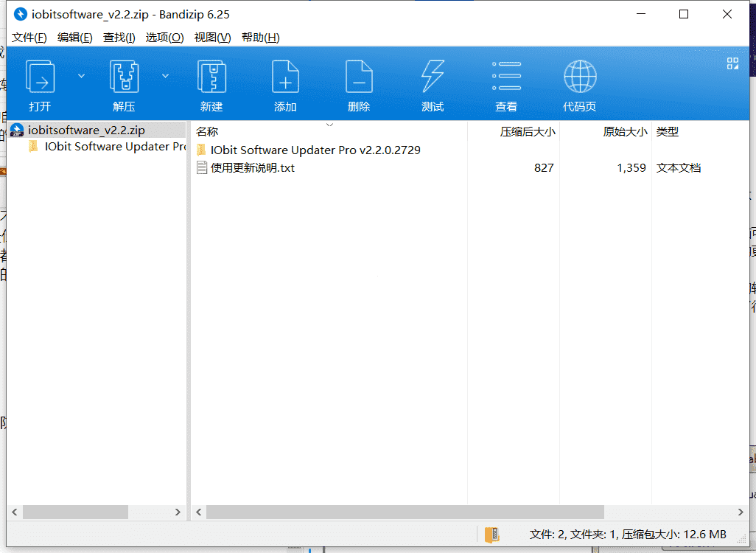The image size is (756, 553).
Task: Sort by the 名称 column header
Action: pyautogui.click(x=207, y=132)
